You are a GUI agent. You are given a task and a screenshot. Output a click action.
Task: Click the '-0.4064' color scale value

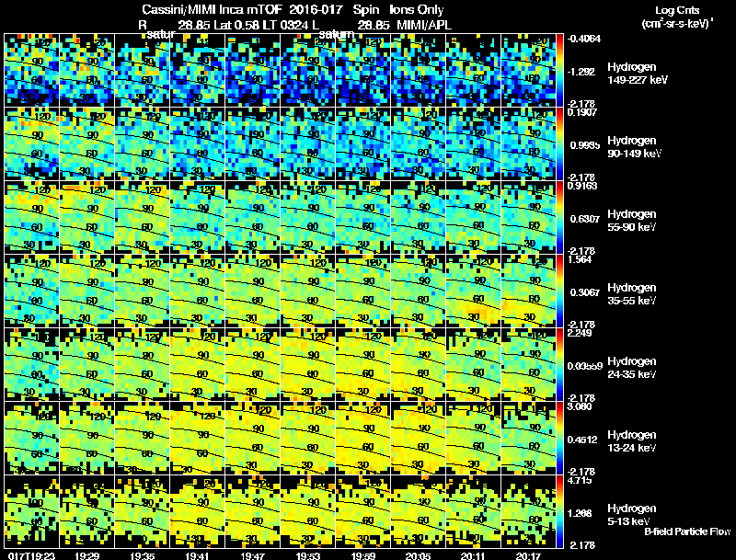(583, 39)
